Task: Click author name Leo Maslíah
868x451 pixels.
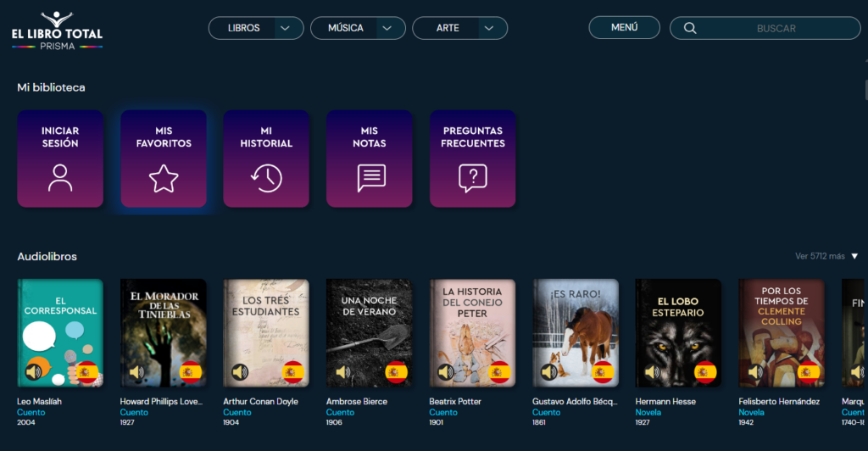Action: (x=39, y=402)
